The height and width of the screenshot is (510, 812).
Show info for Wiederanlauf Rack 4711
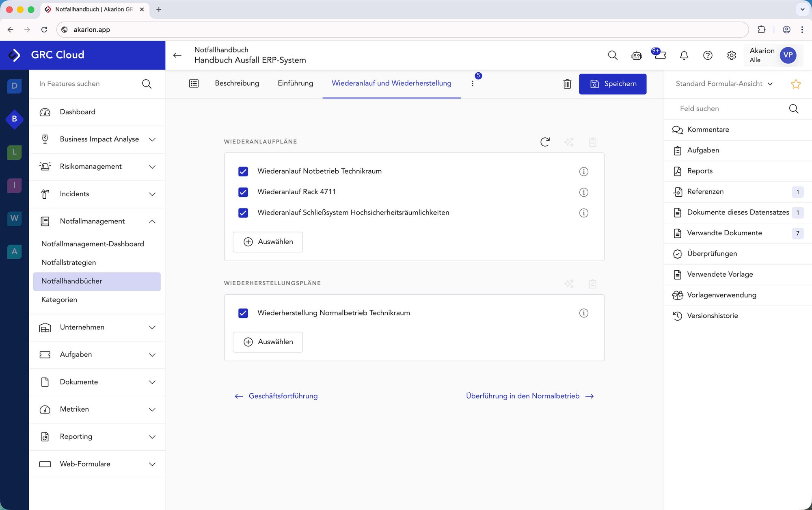pyautogui.click(x=583, y=192)
